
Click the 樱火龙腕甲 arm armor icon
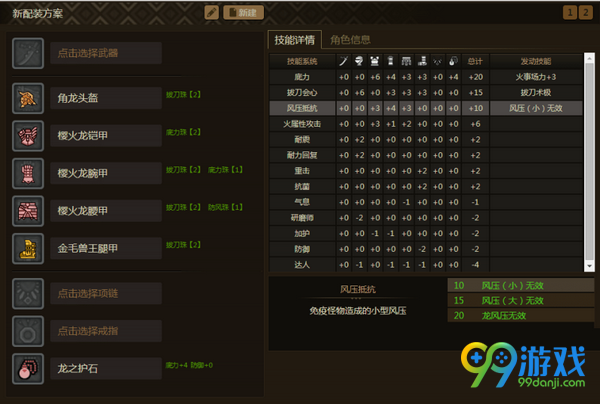(x=28, y=173)
